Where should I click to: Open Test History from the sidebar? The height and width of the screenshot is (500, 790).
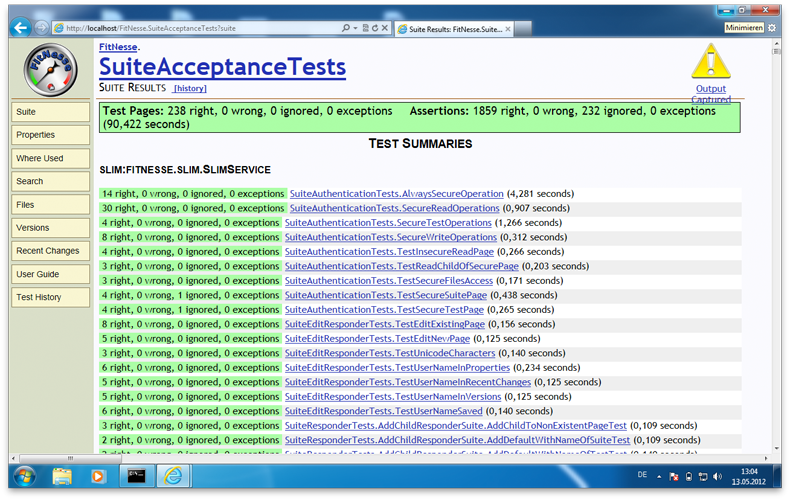pos(50,297)
